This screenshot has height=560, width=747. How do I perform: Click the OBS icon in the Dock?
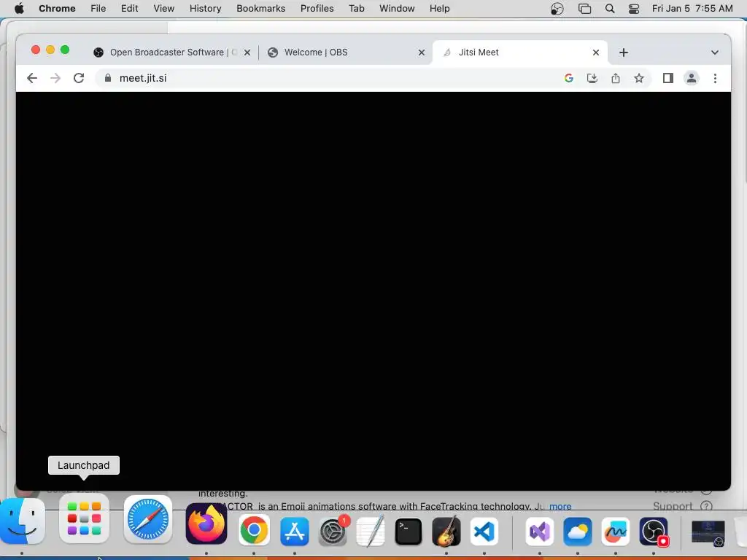click(654, 532)
